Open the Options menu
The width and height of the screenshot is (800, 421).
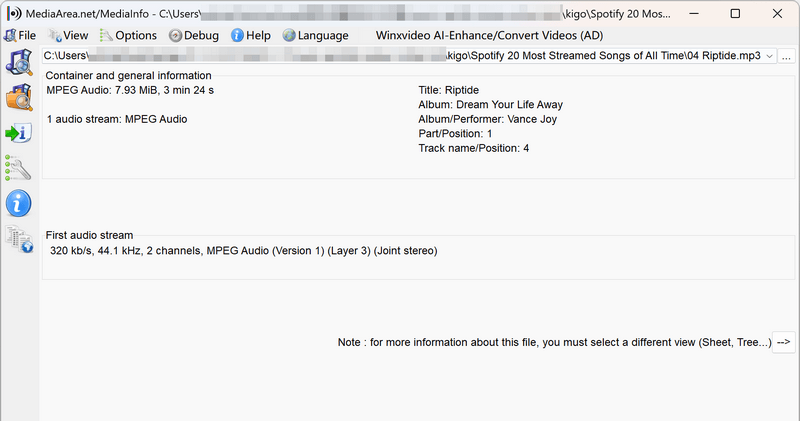[x=129, y=35]
